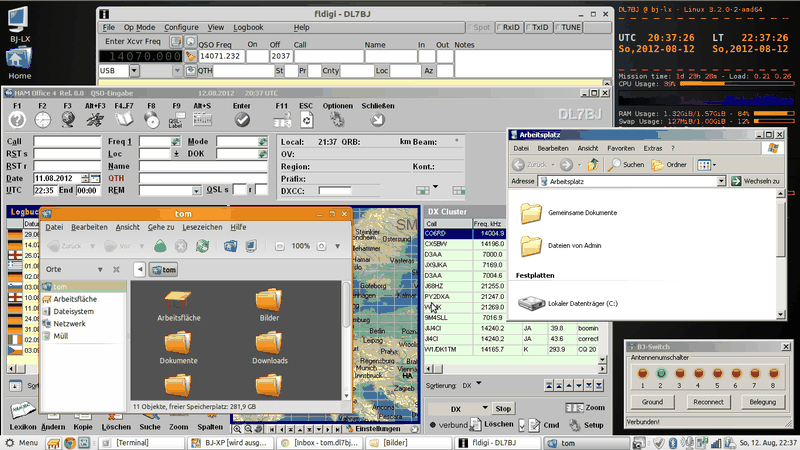Click the reload icon in tom file manager

pyautogui.click(x=203, y=246)
